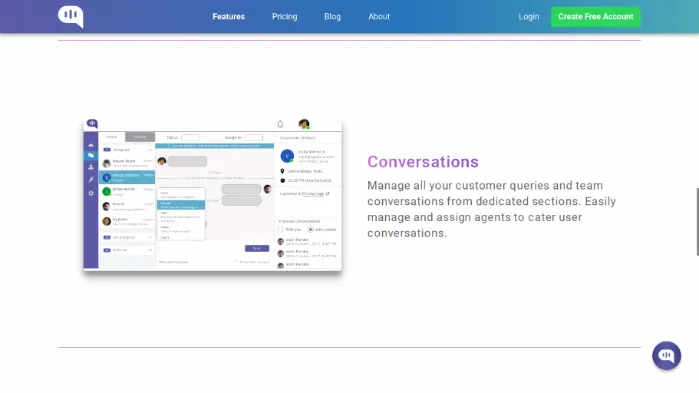Tick the checkbox near the Send button
Viewport: 699px width, 393px height.
click(236, 262)
